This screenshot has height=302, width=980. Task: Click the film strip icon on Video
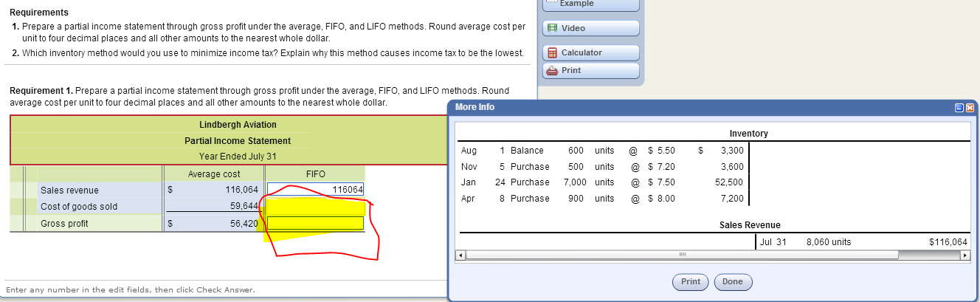click(553, 28)
